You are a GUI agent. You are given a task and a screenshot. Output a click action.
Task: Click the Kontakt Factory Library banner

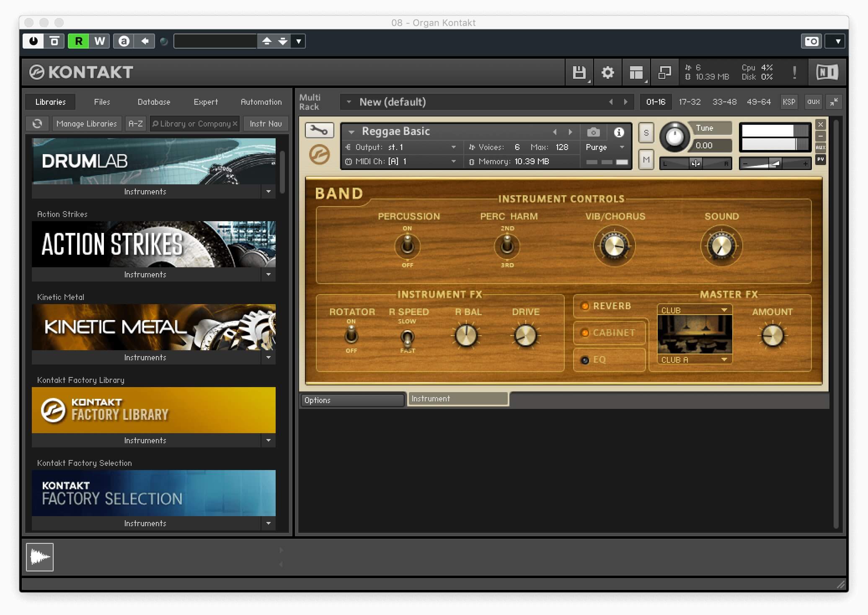click(x=154, y=410)
